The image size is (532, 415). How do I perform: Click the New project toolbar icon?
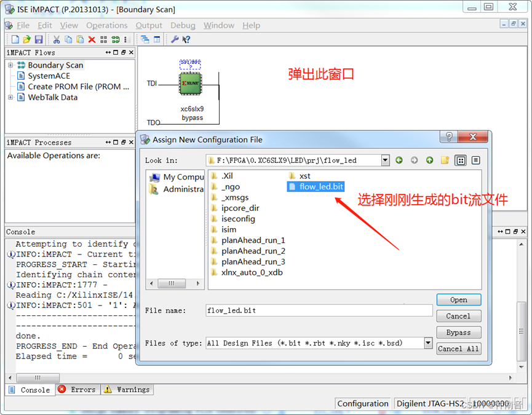pos(15,39)
